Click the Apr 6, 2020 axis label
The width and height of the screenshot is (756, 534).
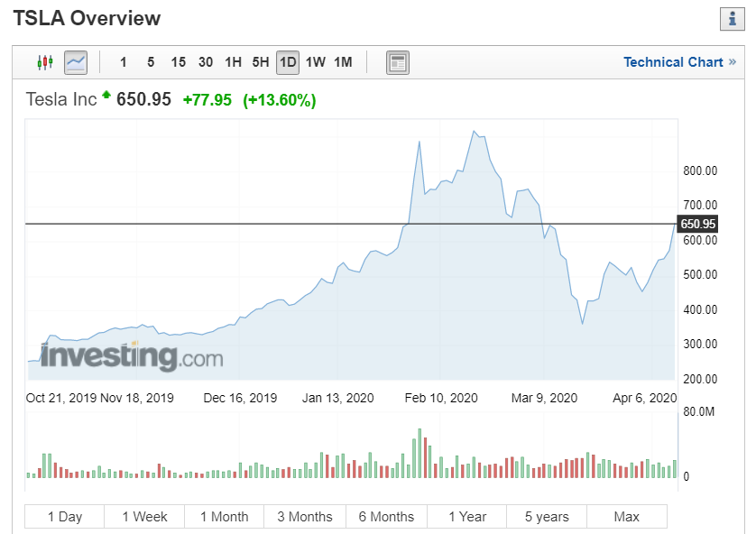coord(645,398)
